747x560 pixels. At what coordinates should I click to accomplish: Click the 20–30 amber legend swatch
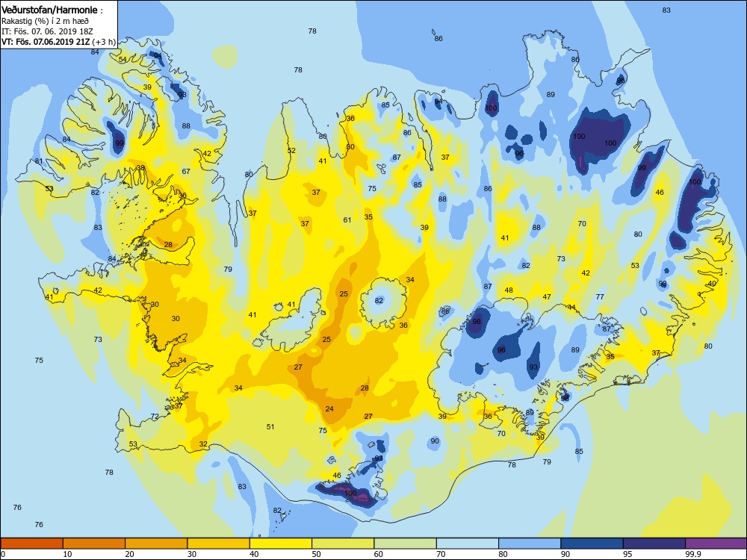[x=156, y=544]
